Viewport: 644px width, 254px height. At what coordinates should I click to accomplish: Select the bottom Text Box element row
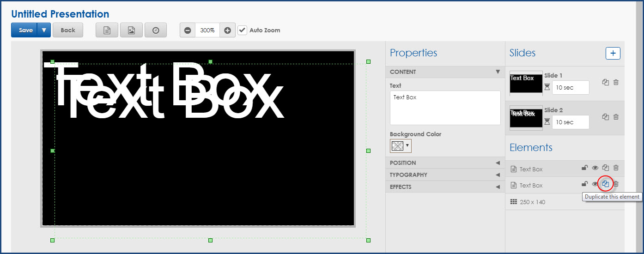pyautogui.click(x=565, y=185)
